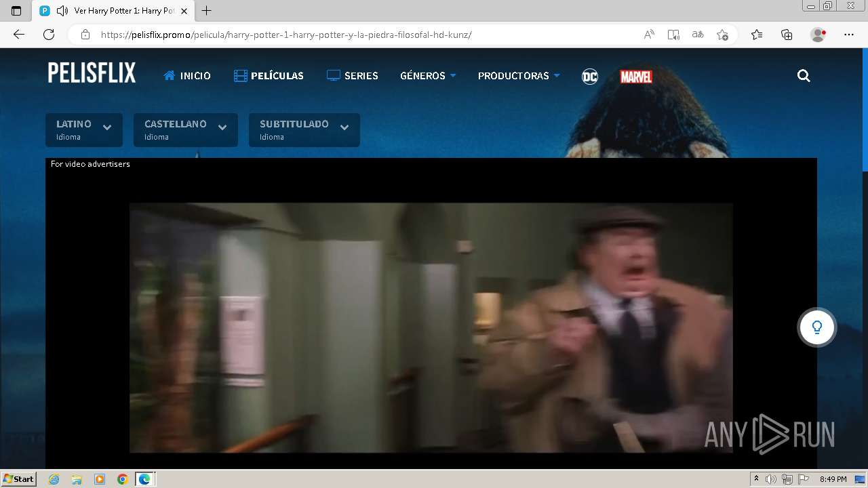The image size is (868, 488).
Task: Open the Collections icon
Action: click(787, 35)
